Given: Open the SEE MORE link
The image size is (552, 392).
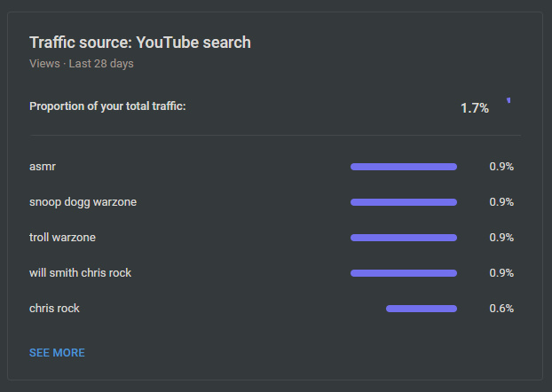Looking at the screenshot, I should tap(57, 353).
